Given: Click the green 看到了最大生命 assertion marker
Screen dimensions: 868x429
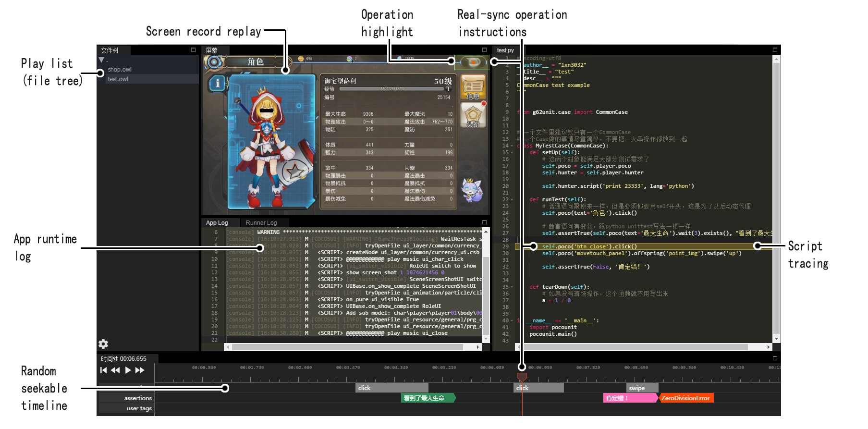Looking at the screenshot, I should (428, 398).
